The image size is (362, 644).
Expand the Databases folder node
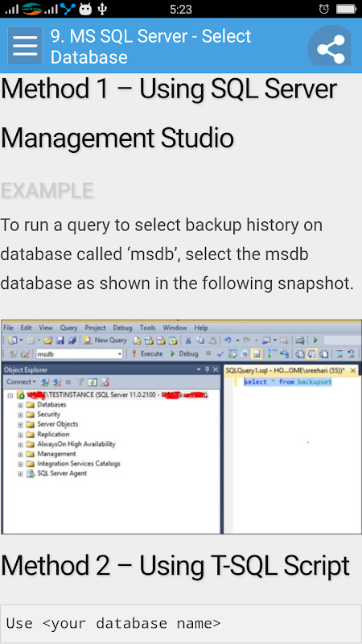pyautogui.click(x=20, y=405)
